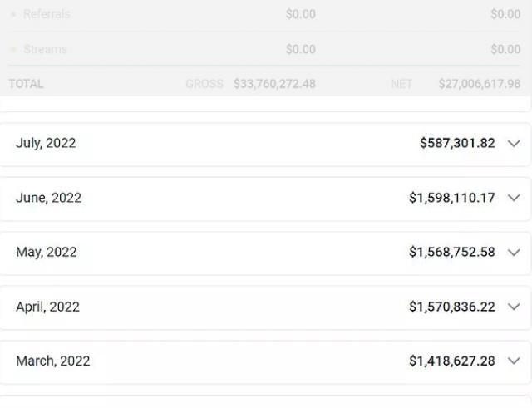Click the $1,598,110.17 June earnings amount

pos(451,198)
